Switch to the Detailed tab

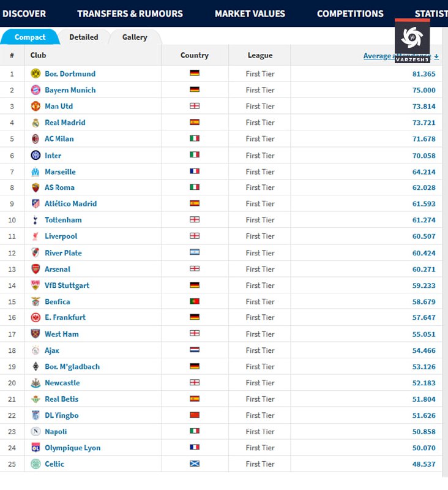click(x=84, y=37)
